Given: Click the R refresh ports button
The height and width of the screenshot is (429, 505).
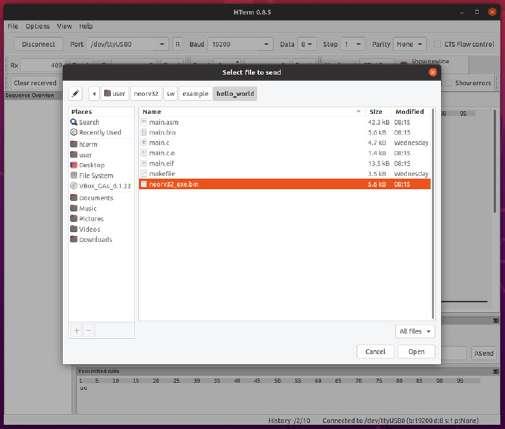Looking at the screenshot, I should (x=178, y=44).
